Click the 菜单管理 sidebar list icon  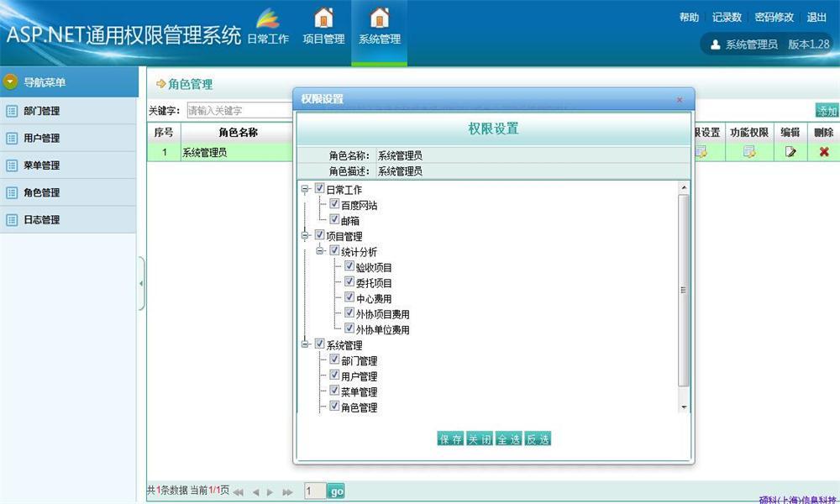12,165
